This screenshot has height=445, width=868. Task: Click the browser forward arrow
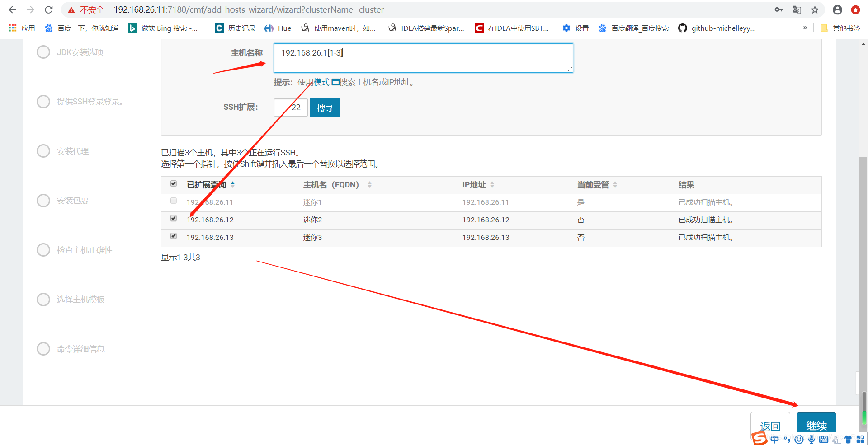pyautogui.click(x=30, y=9)
